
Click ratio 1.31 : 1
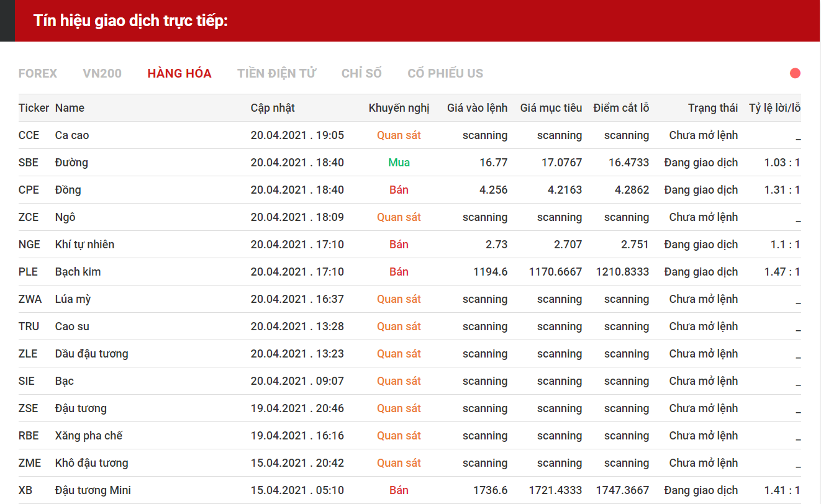coord(782,190)
